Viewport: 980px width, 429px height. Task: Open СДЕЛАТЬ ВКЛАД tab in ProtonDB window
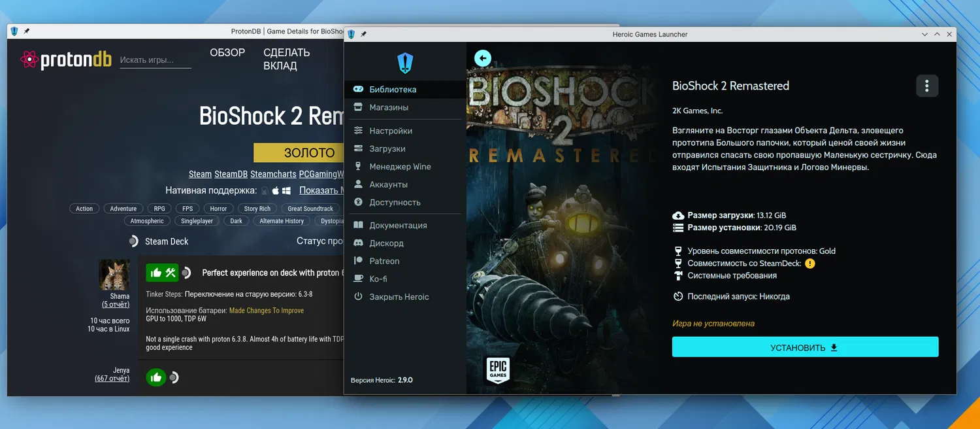point(286,60)
